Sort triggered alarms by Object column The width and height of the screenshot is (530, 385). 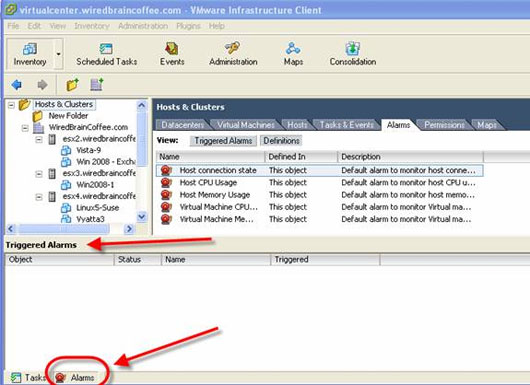(x=59, y=260)
